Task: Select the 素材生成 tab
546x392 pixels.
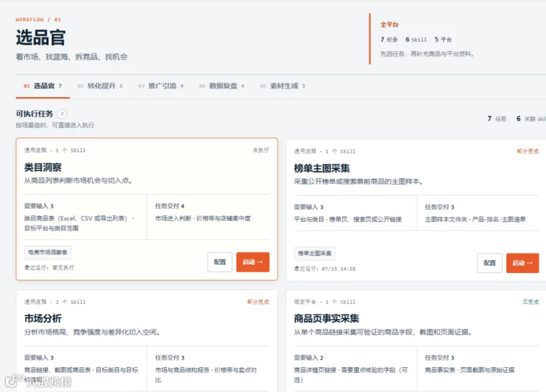Action: tap(282, 86)
